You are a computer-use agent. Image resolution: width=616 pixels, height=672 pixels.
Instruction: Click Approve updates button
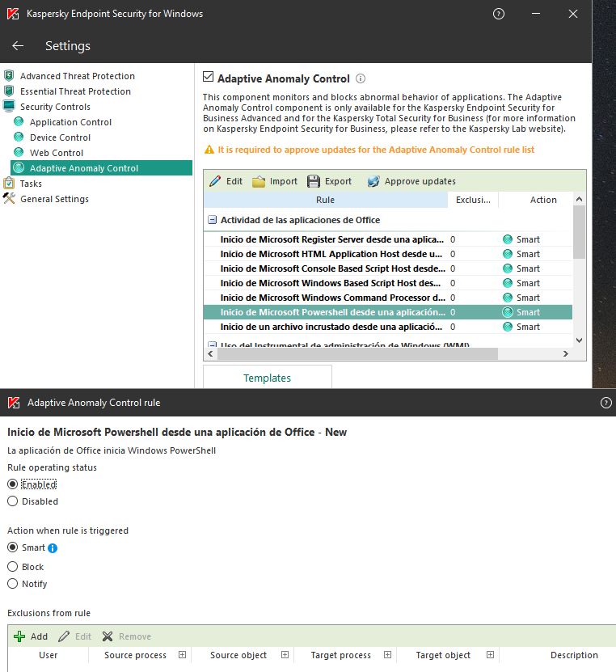[x=411, y=181]
